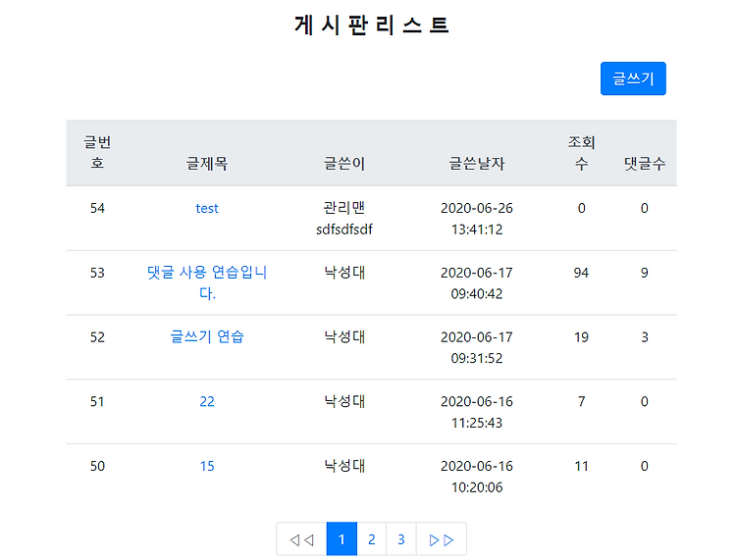The height and width of the screenshot is (560, 736).
Task: Click the 글제목 column header
Action: point(207,164)
